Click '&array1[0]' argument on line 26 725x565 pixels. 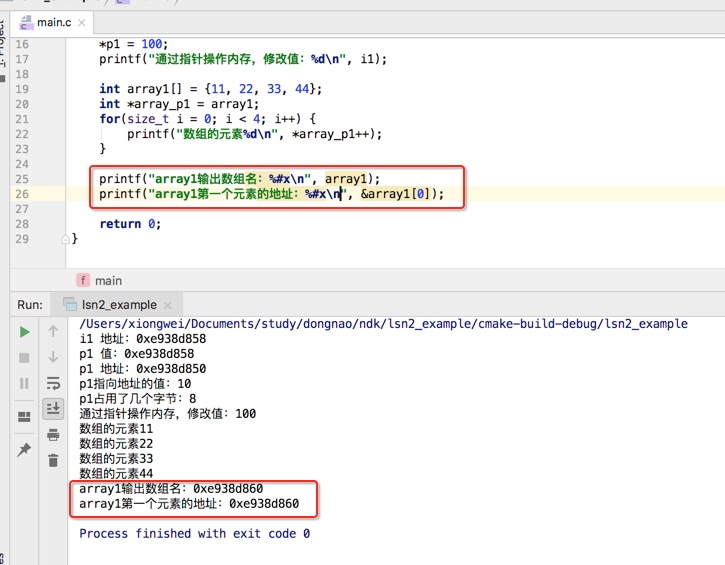[395, 194]
